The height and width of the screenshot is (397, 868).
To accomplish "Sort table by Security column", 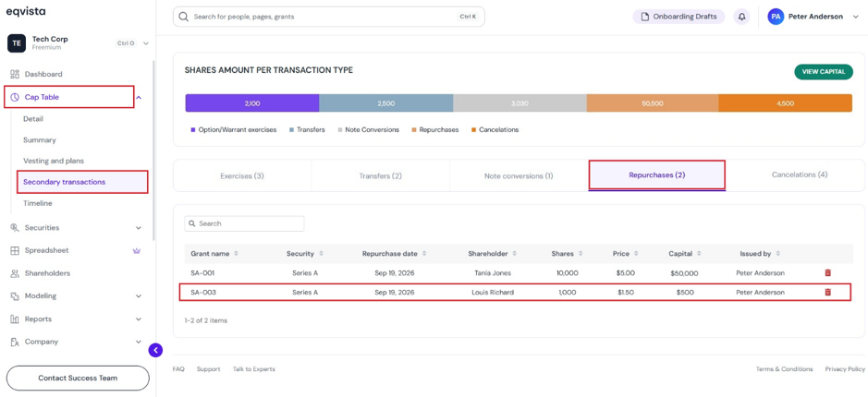I will point(321,254).
